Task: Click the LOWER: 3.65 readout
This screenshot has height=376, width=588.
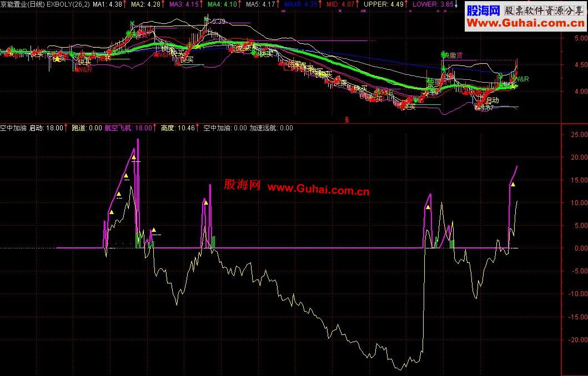Action: pyautogui.click(x=433, y=4)
